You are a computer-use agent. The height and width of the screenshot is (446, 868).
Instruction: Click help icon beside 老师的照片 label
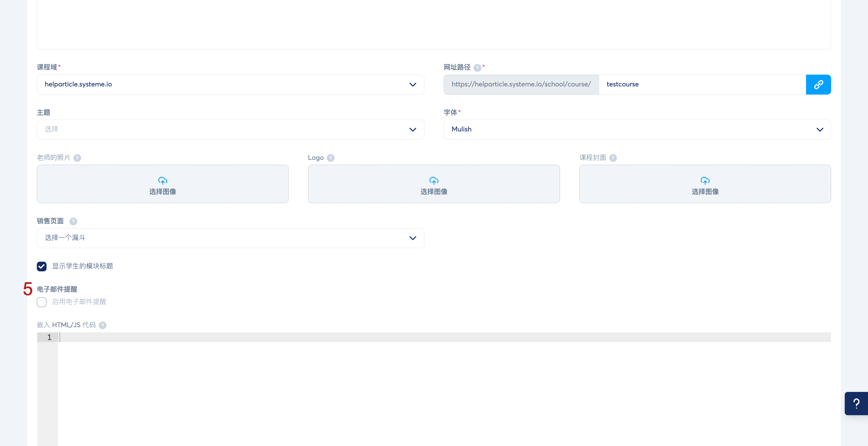77,158
